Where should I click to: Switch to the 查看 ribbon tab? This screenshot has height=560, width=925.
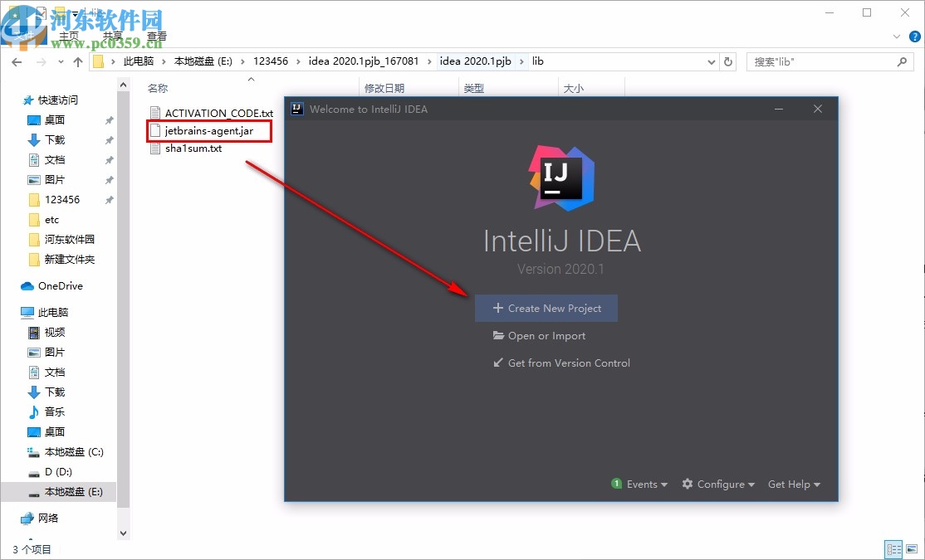click(x=158, y=35)
